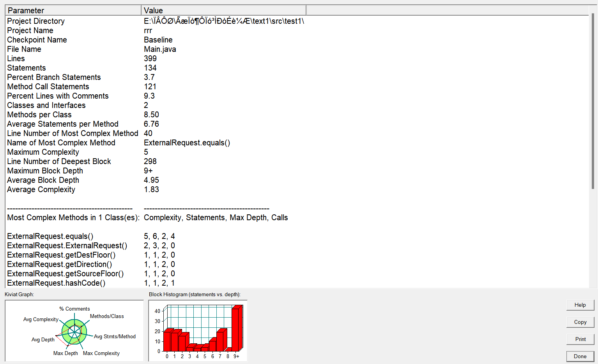Select Maximum Complexity row
This screenshot has width=598, height=364.
coord(297,152)
